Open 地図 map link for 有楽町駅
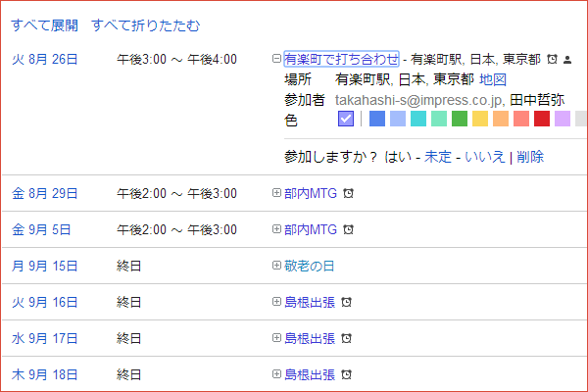 pos(493,79)
